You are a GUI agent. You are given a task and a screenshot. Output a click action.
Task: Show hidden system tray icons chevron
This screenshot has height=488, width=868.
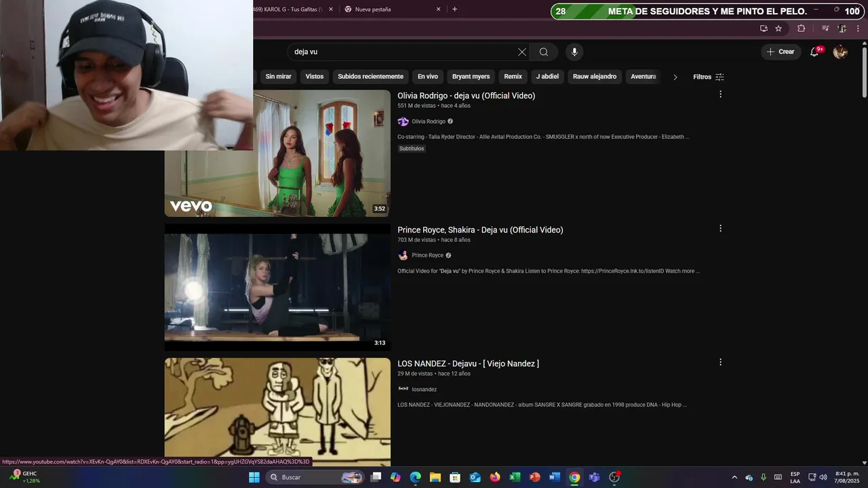(x=734, y=477)
